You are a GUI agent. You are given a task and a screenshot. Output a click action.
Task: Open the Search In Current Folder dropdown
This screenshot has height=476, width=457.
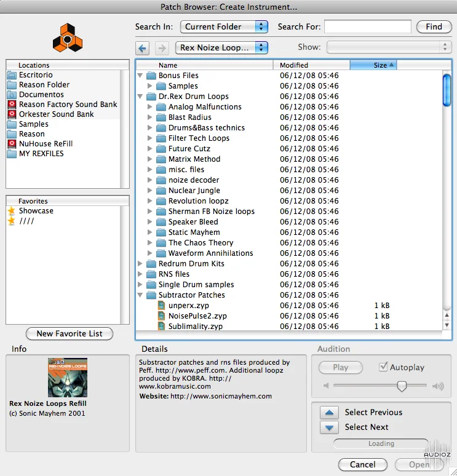[224, 26]
